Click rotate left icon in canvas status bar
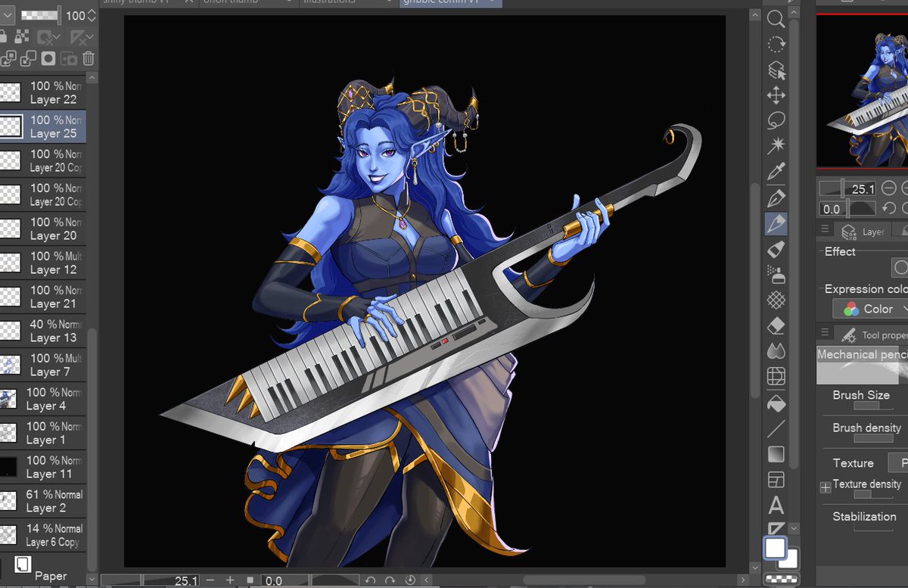Image resolution: width=908 pixels, height=588 pixels. 371,580
